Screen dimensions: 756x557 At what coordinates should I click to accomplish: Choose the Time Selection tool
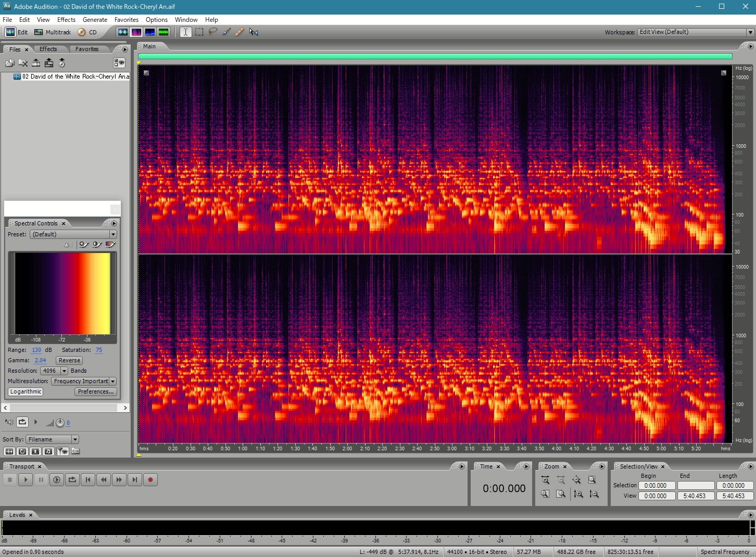[185, 32]
